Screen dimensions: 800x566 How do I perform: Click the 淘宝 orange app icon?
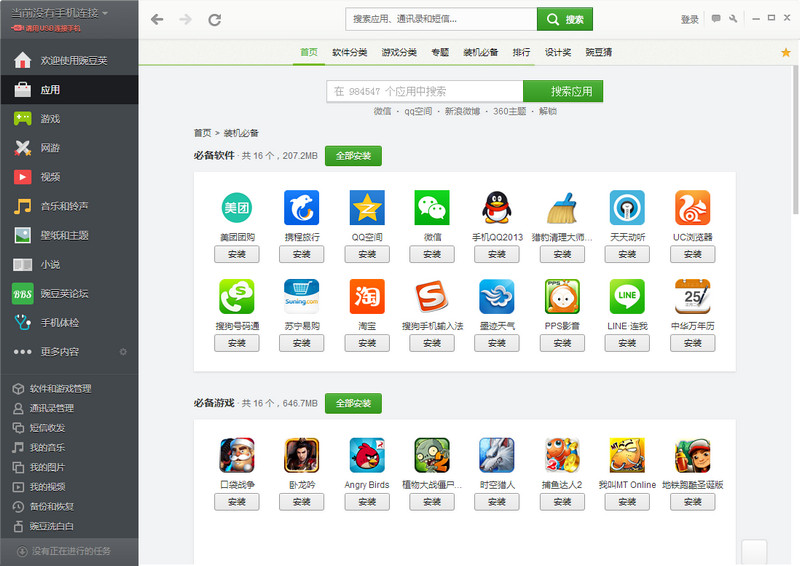(367, 297)
